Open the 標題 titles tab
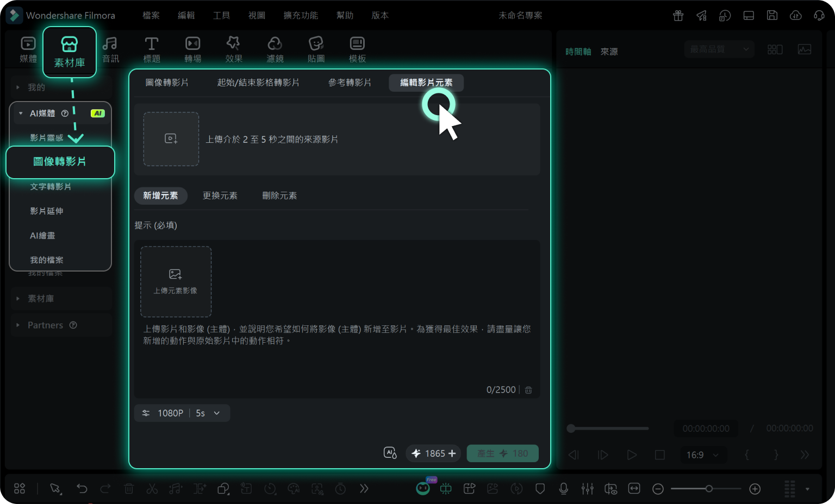Screen dimensions: 835x504 (152, 49)
